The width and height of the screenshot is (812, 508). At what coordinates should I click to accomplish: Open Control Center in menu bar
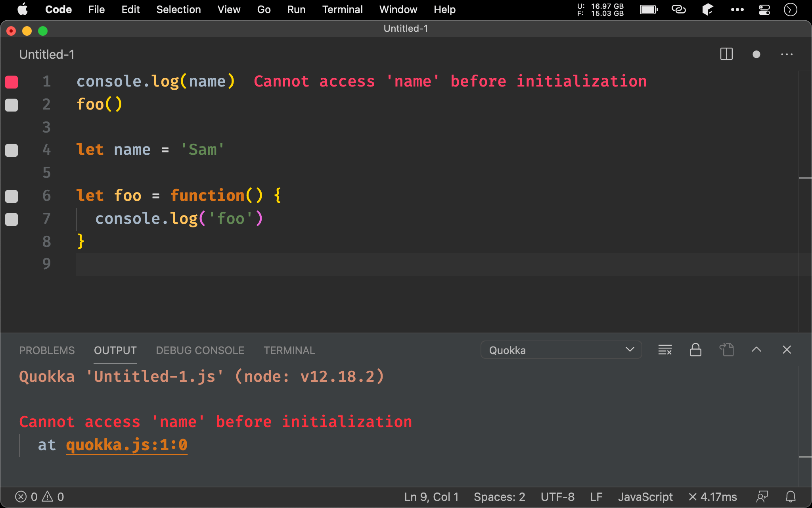[x=764, y=10]
